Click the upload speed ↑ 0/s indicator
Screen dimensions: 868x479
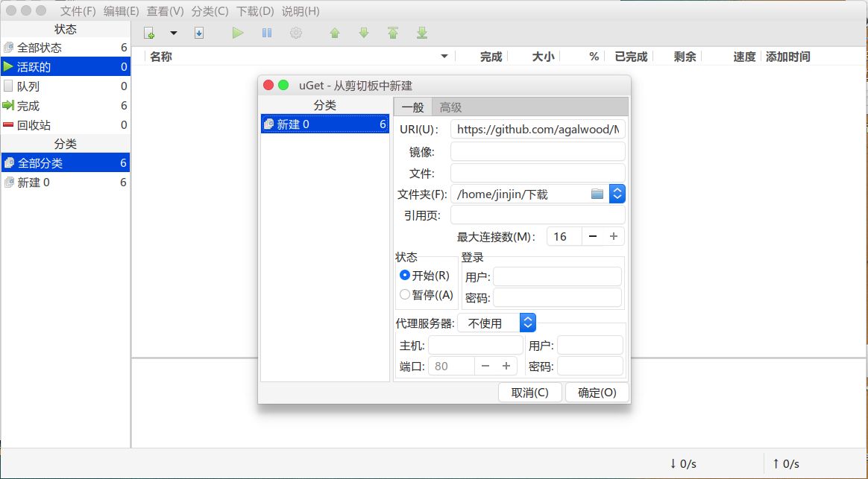pyautogui.click(x=786, y=463)
